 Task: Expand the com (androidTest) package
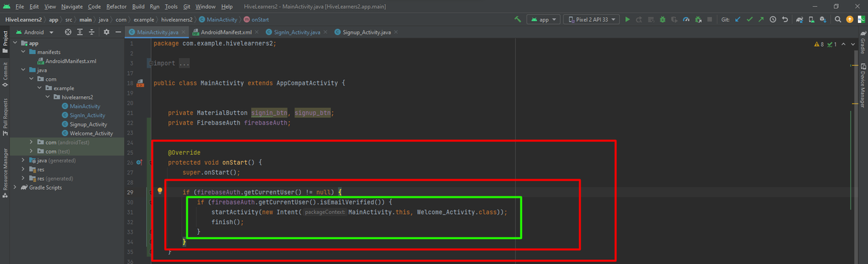click(32, 142)
